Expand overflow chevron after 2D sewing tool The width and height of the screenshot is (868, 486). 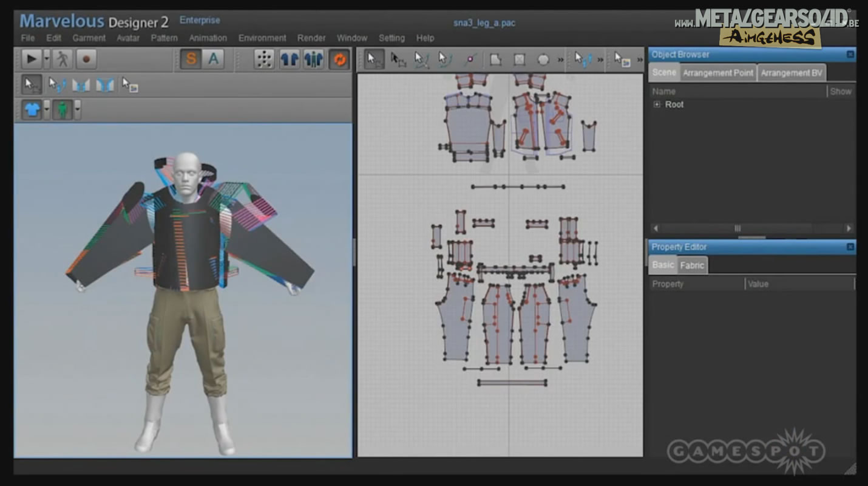click(x=600, y=60)
